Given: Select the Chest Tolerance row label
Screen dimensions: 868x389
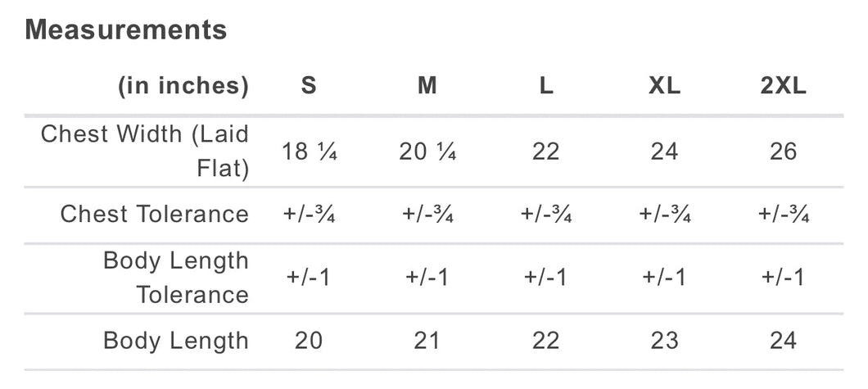Looking at the screenshot, I should pos(154,215).
